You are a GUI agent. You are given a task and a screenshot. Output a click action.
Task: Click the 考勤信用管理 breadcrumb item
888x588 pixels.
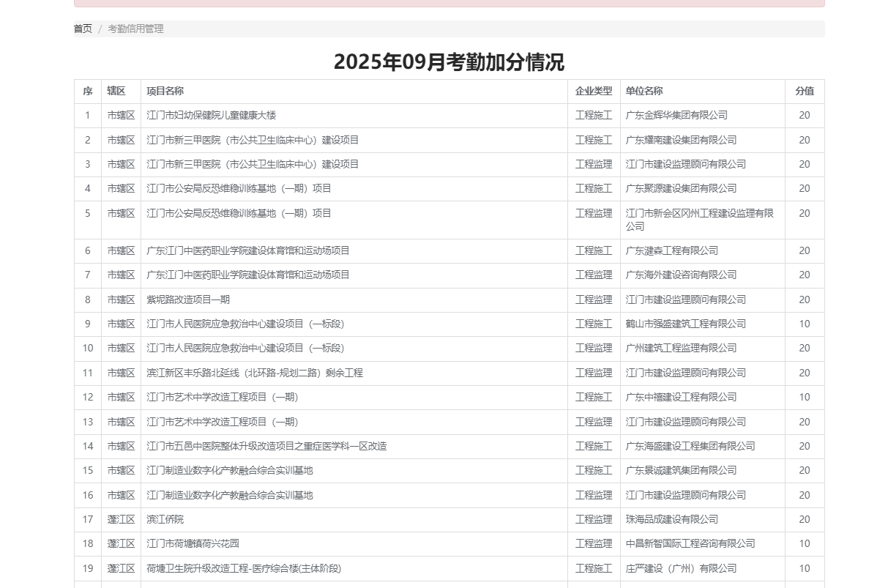pyautogui.click(x=135, y=29)
